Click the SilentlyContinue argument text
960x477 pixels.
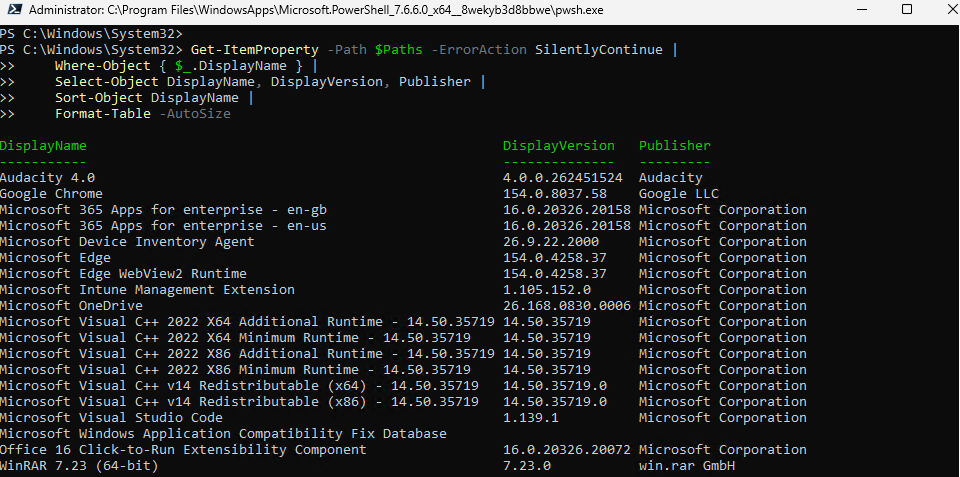599,50
